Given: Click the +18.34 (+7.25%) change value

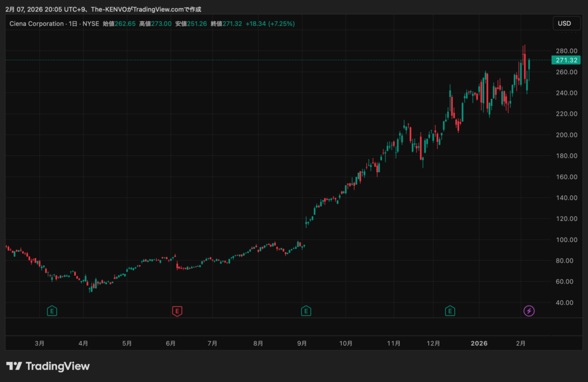Looking at the screenshot, I should [270, 24].
